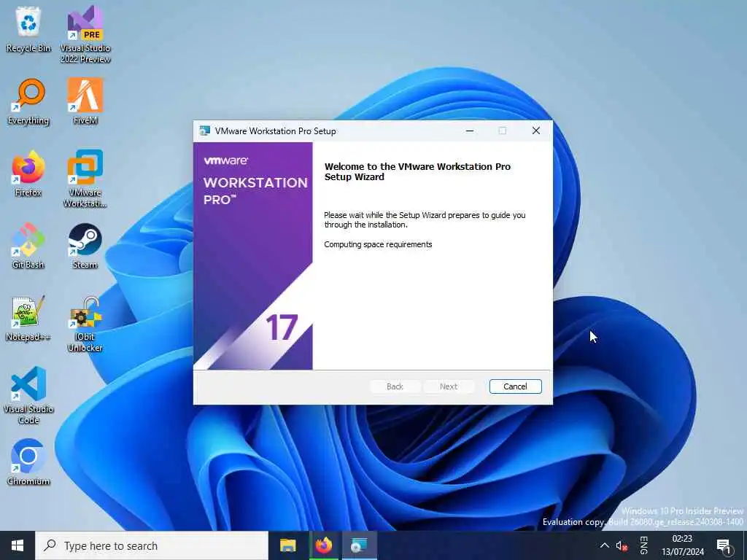Show hidden system tray icons
Viewport: 747px width, 560px height.
coord(604,545)
